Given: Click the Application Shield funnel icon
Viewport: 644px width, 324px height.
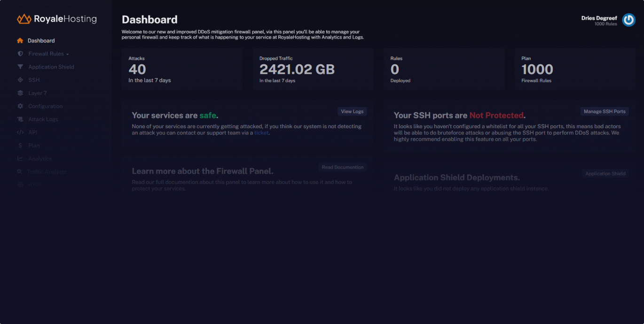Looking at the screenshot, I should [x=20, y=67].
